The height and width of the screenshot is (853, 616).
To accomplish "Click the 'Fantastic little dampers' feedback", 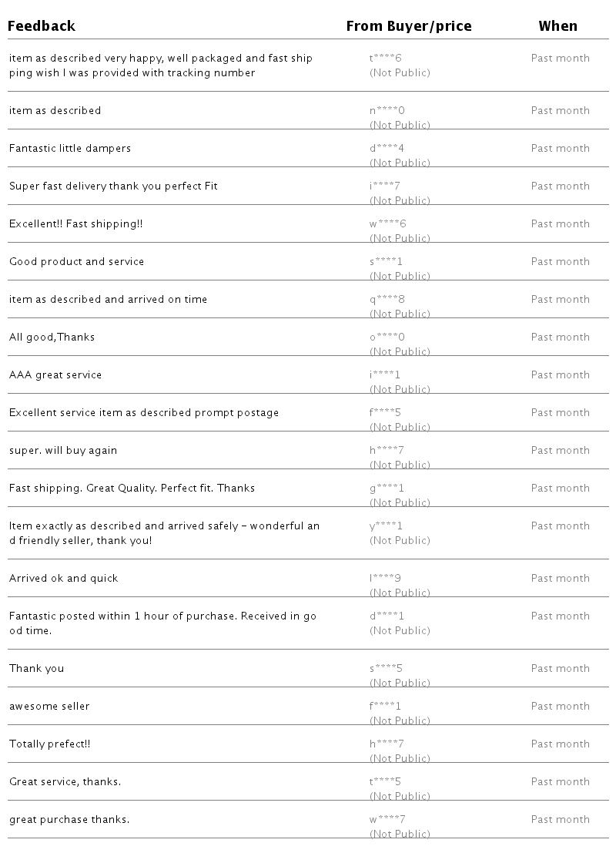I will 70,149.
